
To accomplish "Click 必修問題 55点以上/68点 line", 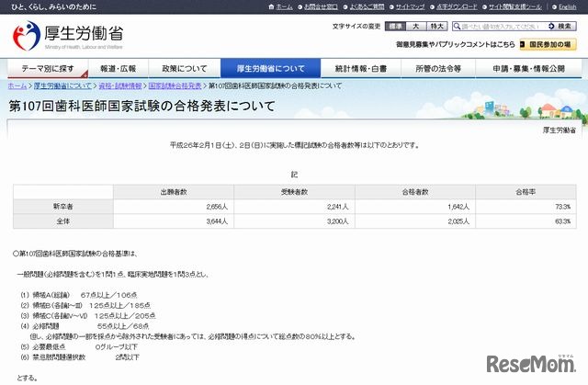I will coord(85,326).
